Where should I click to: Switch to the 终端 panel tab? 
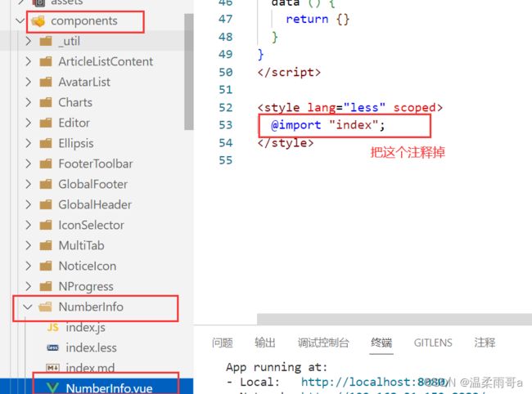click(x=381, y=343)
